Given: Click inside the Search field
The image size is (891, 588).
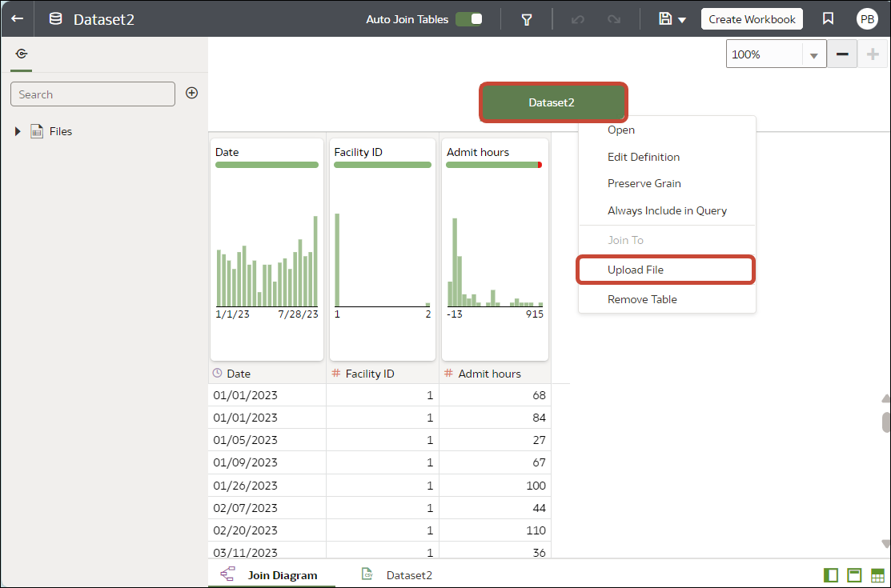Looking at the screenshot, I should [x=92, y=94].
